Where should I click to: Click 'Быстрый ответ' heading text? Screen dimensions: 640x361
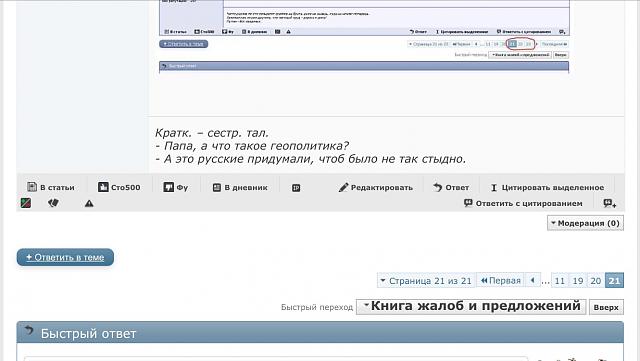coord(88,334)
